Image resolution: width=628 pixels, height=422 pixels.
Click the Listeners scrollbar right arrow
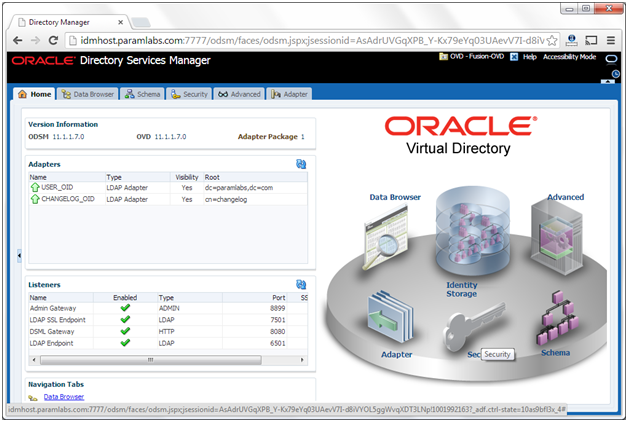tap(302, 360)
